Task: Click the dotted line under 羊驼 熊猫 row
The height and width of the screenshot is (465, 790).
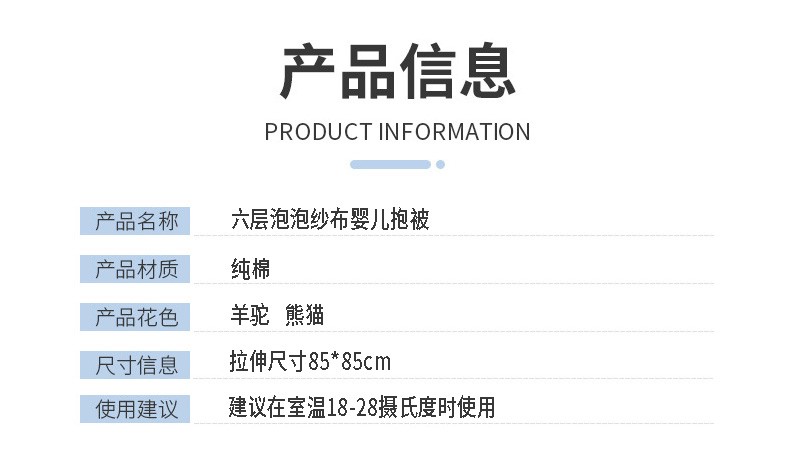Action: (x=454, y=331)
